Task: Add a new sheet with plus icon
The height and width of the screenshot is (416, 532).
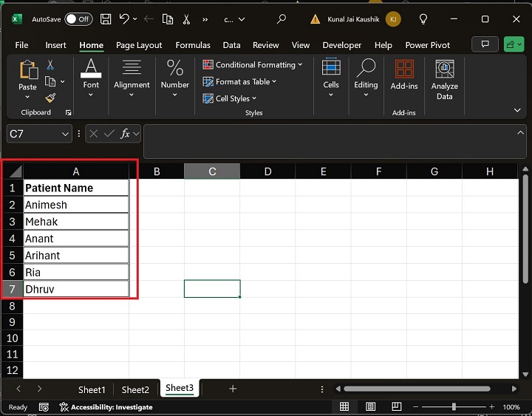Action: click(x=233, y=389)
